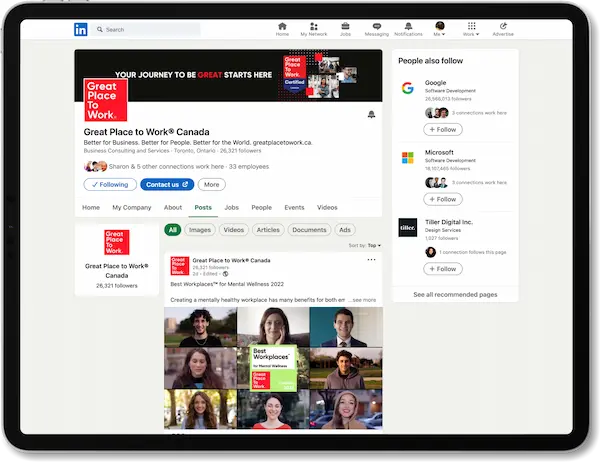Click the Tiller Digital logo
Image resolution: width=600 pixels, height=462 pixels.
pos(408,227)
